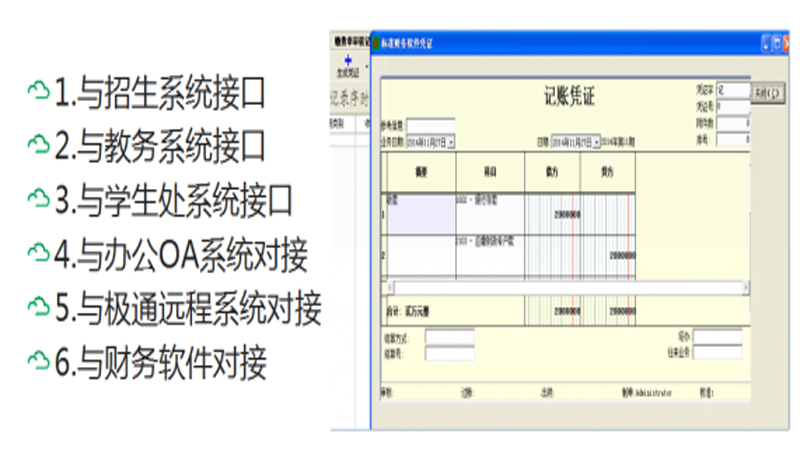This screenshot has height=470, width=800.
Task: Click the second row 贷方 amount cell
Action: point(608,255)
